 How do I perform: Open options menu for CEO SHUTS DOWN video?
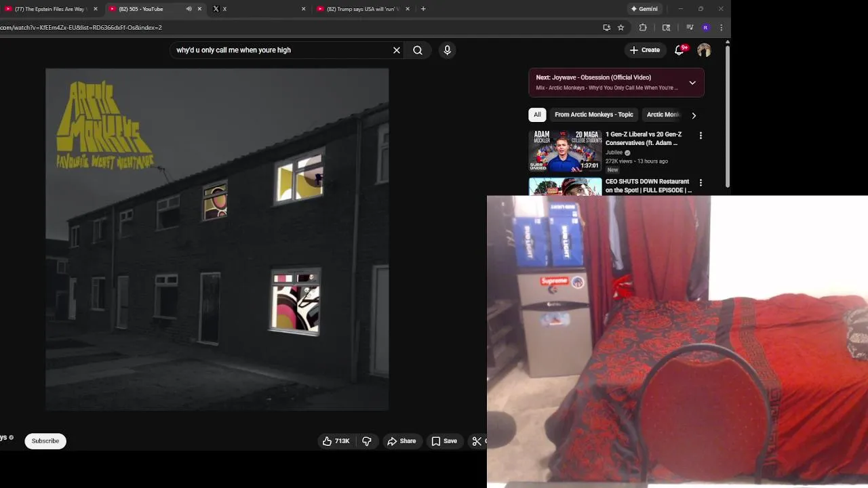(701, 183)
